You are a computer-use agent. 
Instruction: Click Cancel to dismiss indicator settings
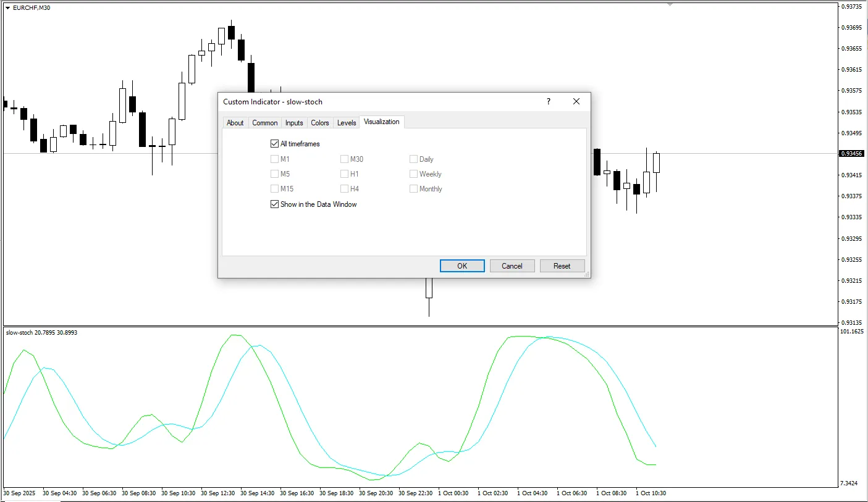(x=512, y=266)
